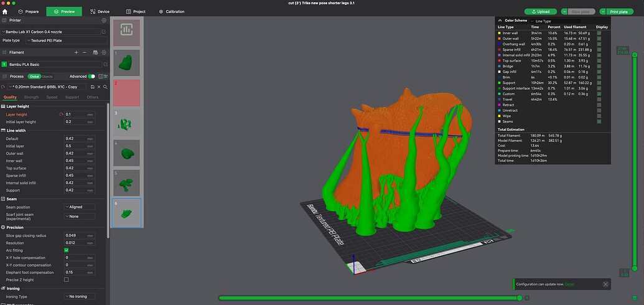Open the all-plates statistics thumbnail
This screenshot has width=644, height=305.
point(126,32)
